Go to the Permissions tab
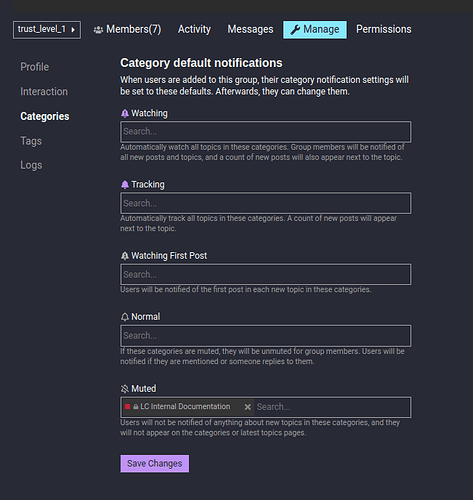 tap(384, 29)
